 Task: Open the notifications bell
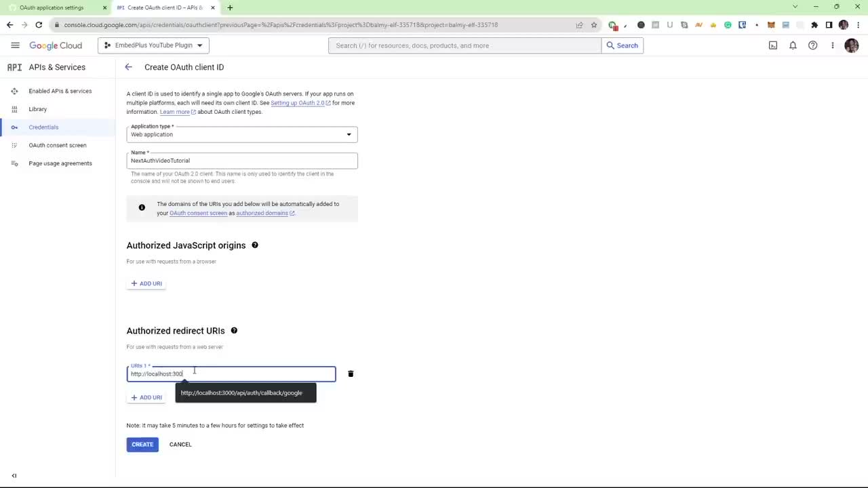(x=793, y=45)
